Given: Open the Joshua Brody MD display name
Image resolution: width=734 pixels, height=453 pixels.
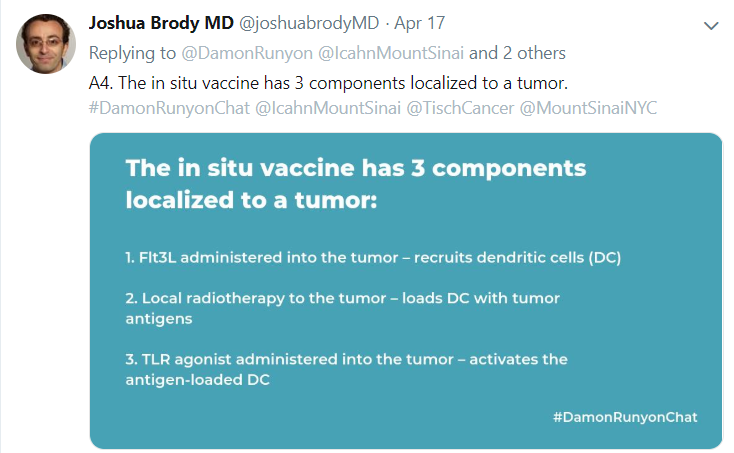Looking at the screenshot, I should click(161, 23).
